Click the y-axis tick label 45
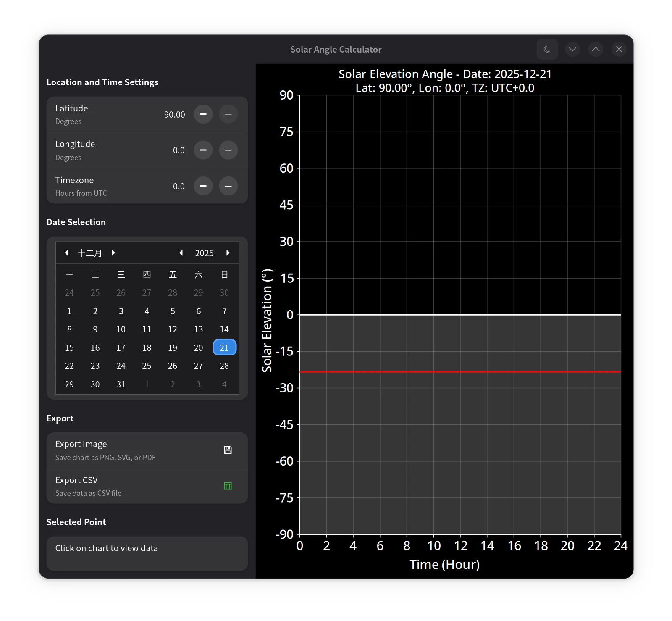The width and height of the screenshot is (672, 621). (x=286, y=205)
